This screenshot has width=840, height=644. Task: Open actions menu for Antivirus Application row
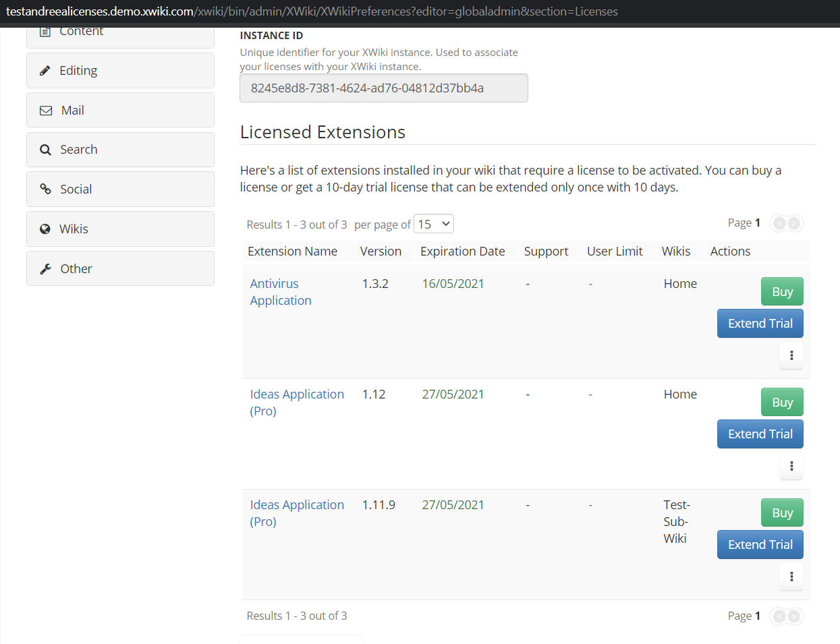coord(791,355)
